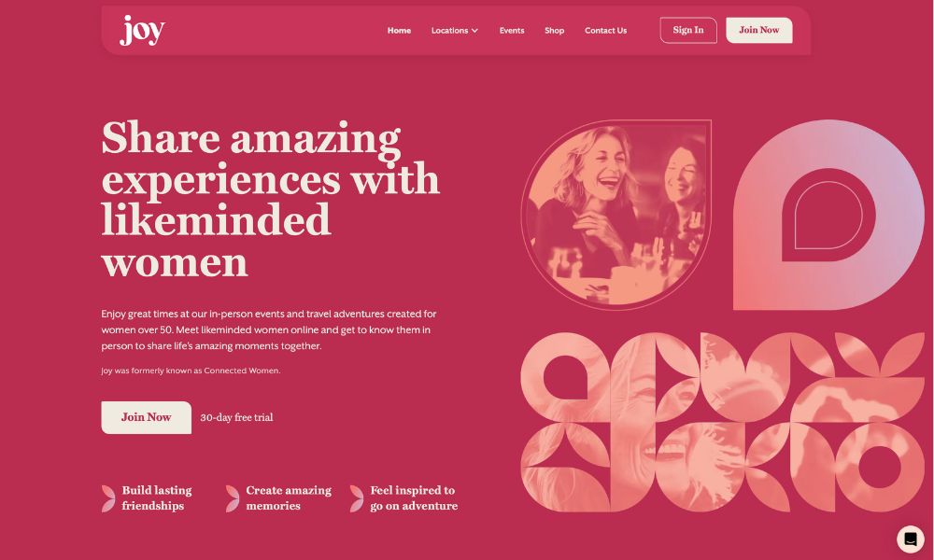Screen dimensions: 934x560
Task: Click the hero Join Now button
Action: click(146, 417)
